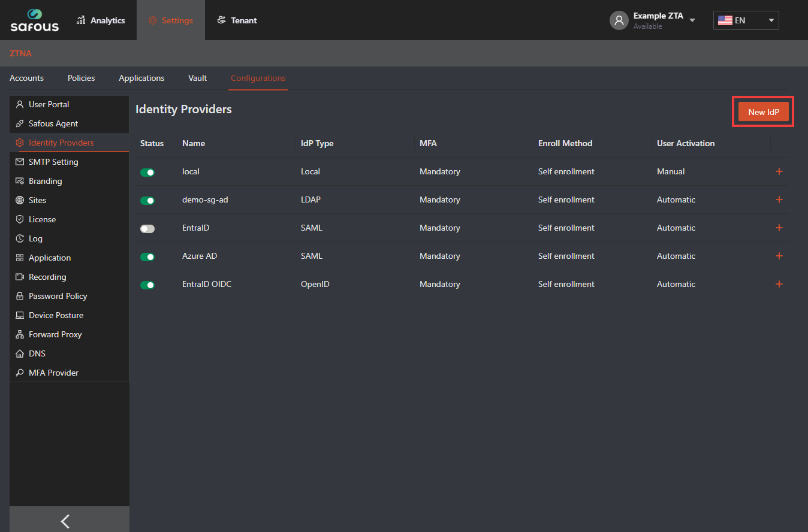808x532 pixels.
Task: Open the Analytics top menu
Action: 101,20
